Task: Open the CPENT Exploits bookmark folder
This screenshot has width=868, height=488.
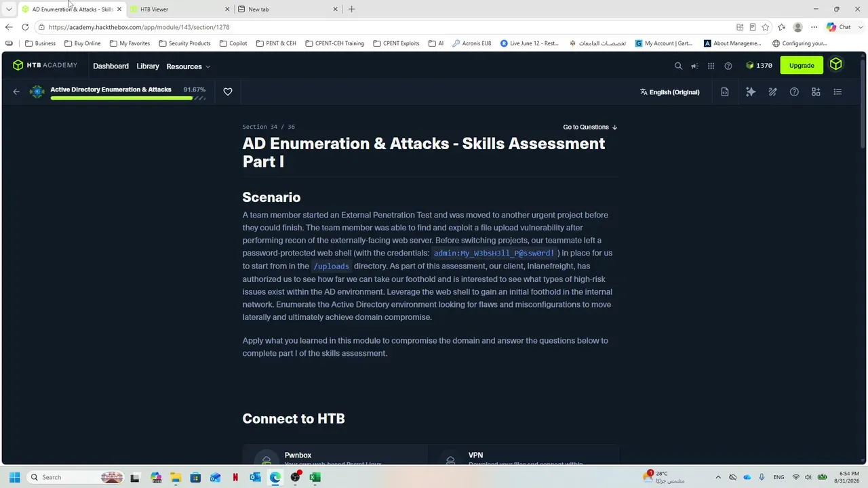Action: (x=396, y=43)
